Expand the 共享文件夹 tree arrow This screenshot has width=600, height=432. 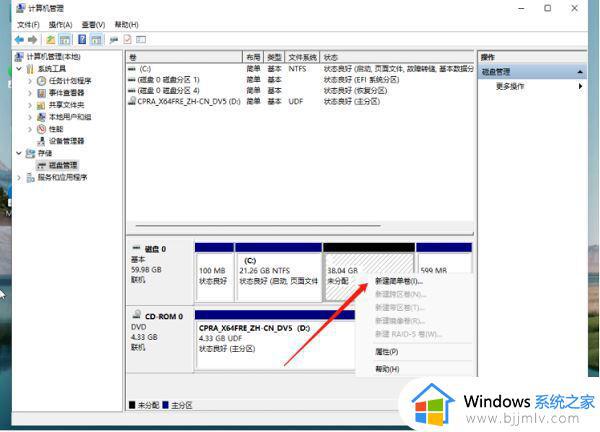(x=30, y=105)
